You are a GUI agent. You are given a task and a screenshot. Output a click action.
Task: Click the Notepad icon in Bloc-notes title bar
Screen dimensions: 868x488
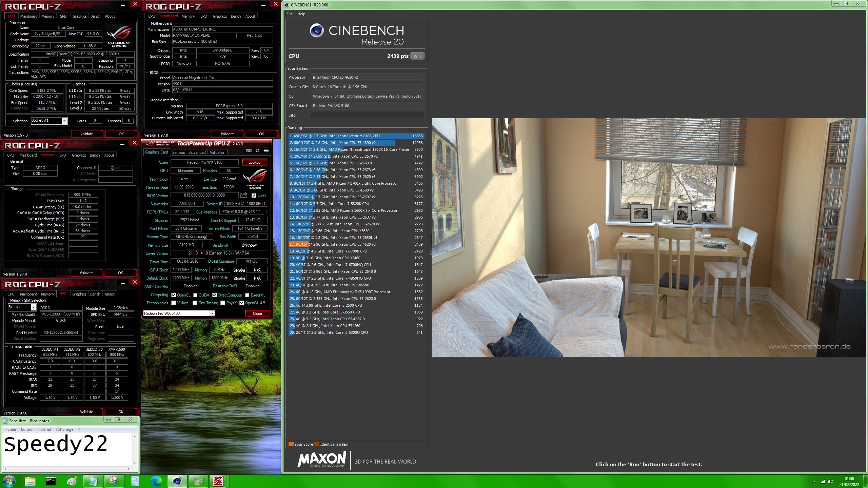point(5,421)
